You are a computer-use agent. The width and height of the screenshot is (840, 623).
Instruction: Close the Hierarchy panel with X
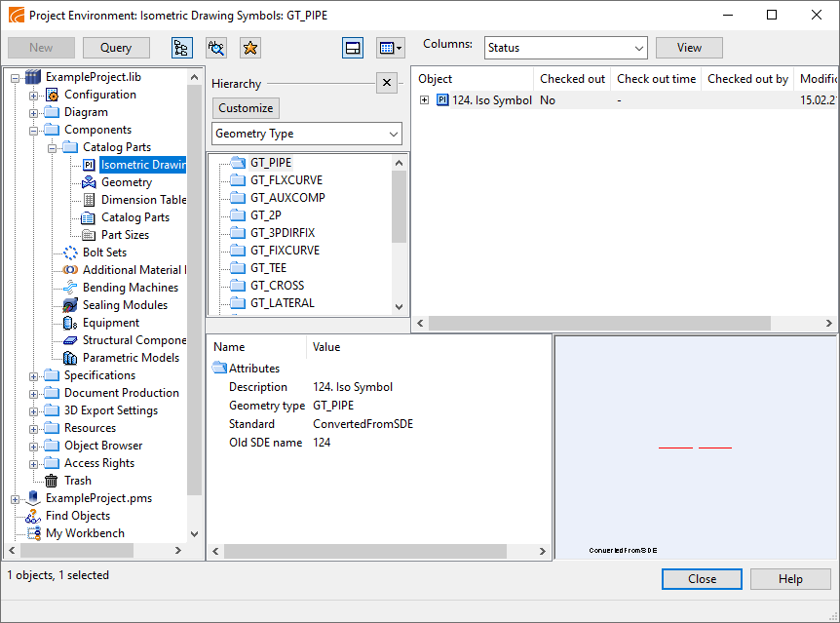[386, 83]
